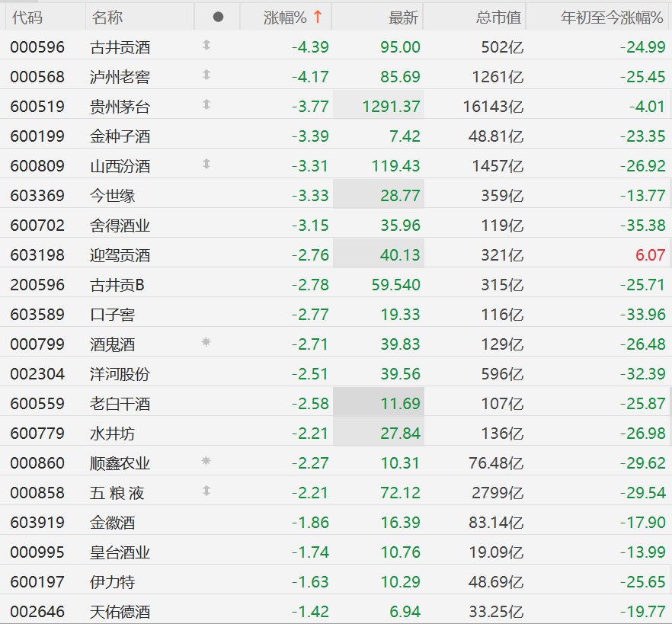Viewport: 672px width, 624px height.
Task: Sort by the 年初至今涨幅% column header
Action: tap(612, 18)
